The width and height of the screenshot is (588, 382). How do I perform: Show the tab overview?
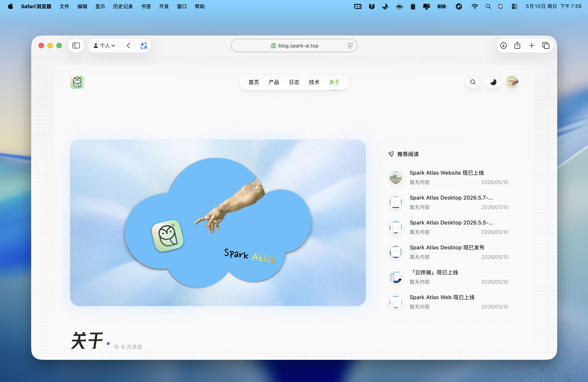tap(546, 46)
